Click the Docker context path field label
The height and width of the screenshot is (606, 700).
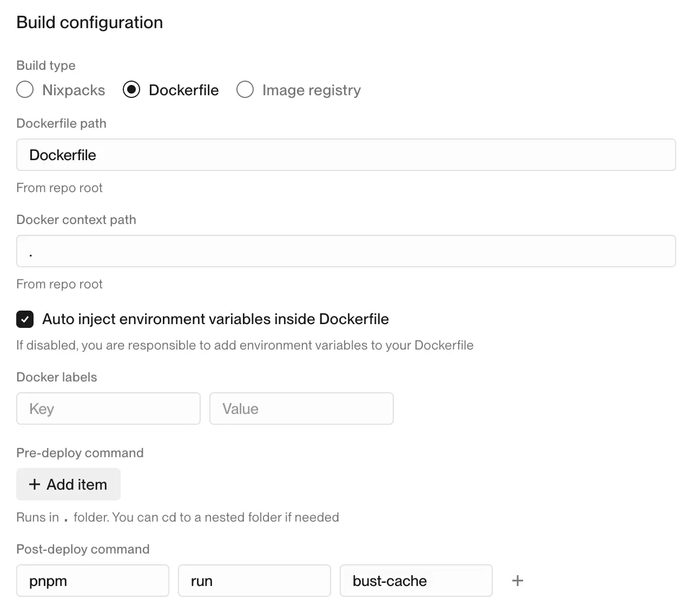point(76,220)
